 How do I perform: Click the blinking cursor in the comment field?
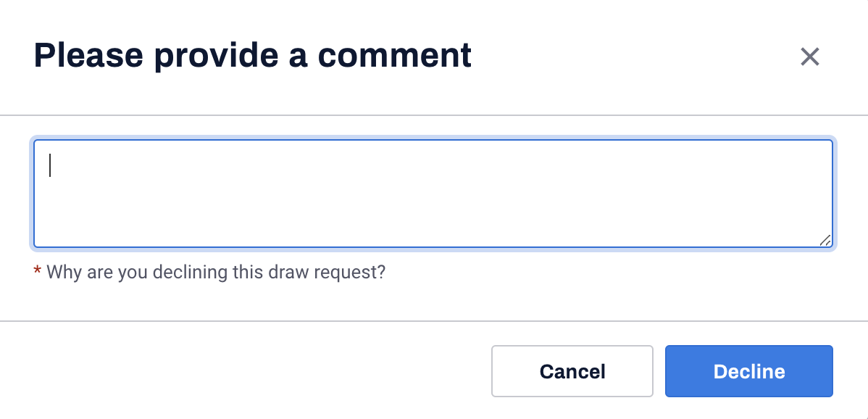click(x=51, y=165)
